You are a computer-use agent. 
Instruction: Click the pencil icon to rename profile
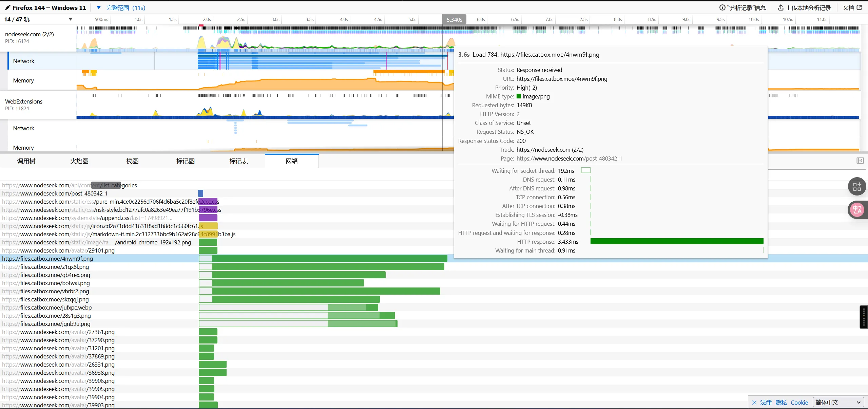click(x=7, y=7)
